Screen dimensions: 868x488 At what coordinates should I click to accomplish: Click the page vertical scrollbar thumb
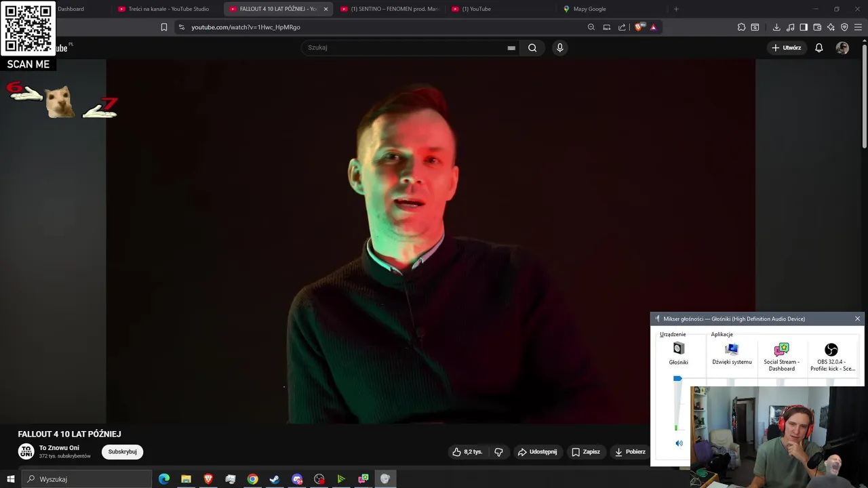click(x=864, y=95)
